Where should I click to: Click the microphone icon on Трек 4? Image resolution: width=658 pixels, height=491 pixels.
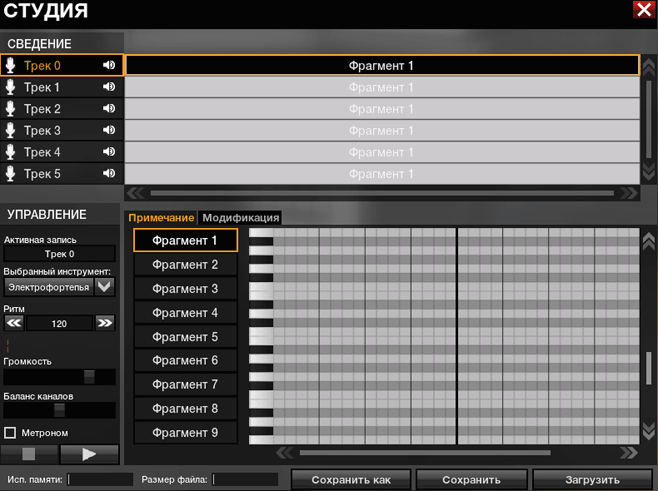click(10, 152)
